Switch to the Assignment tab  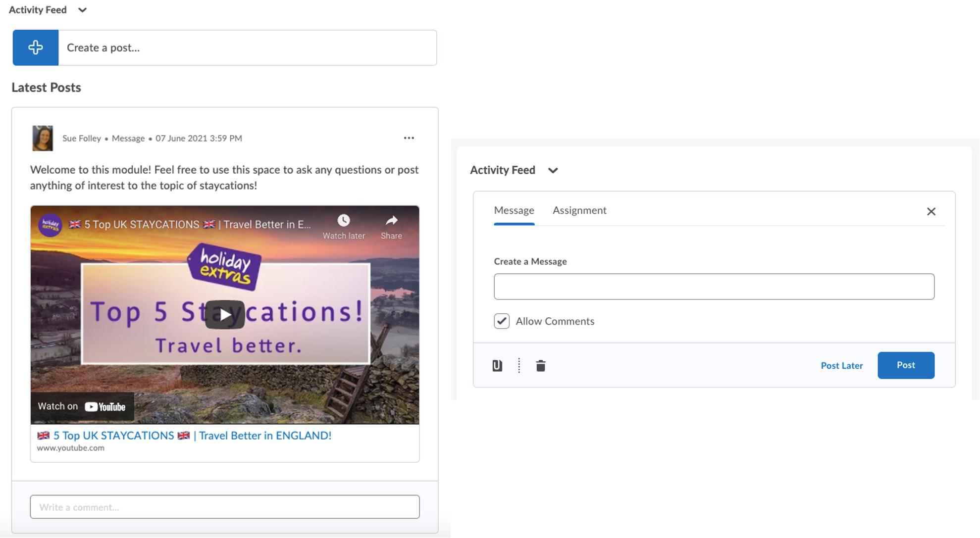coord(579,210)
